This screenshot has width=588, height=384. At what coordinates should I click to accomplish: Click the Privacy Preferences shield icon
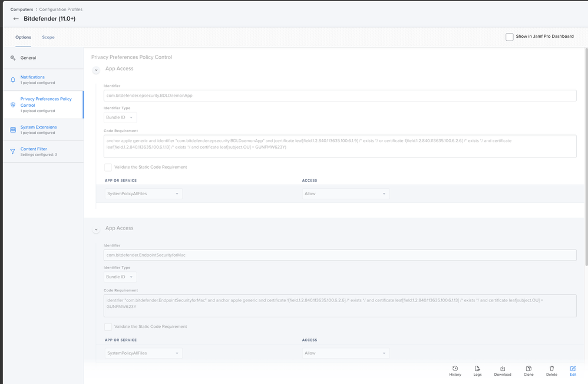pos(13,105)
